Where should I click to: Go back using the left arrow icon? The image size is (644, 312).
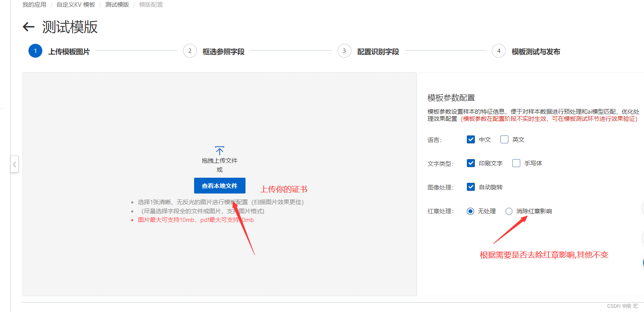coord(28,27)
